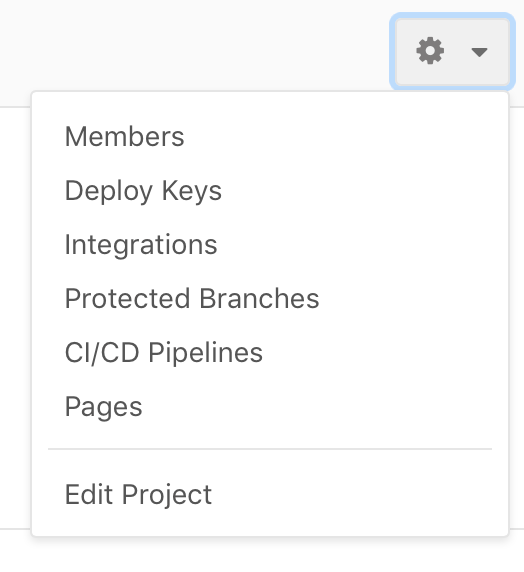Configure Integrations for this project

pyautogui.click(x=141, y=244)
